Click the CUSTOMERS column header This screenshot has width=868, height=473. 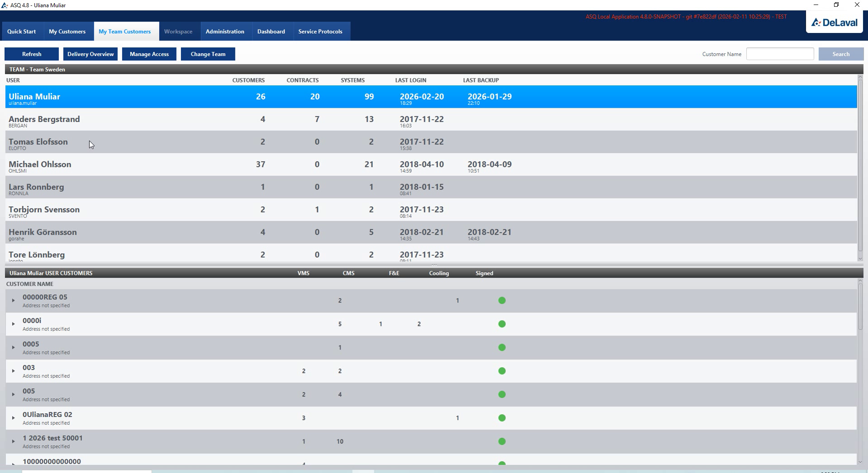pos(248,80)
